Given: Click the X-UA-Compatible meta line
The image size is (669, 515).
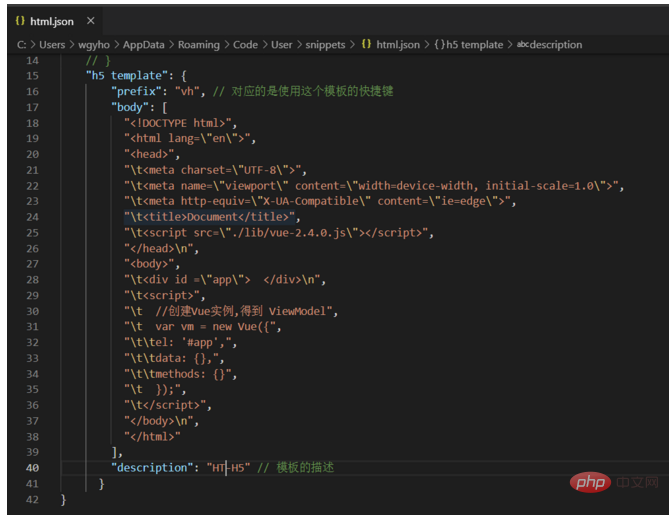Looking at the screenshot, I should [x=317, y=201].
